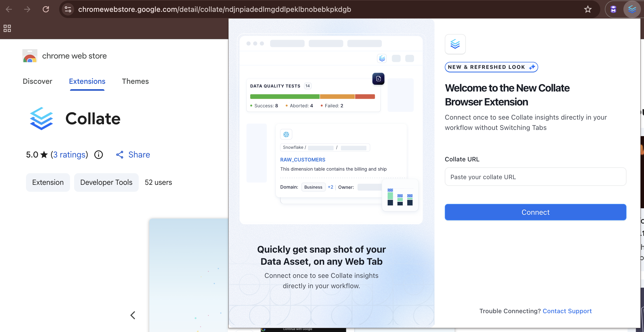This screenshot has height=332, width=644.
Task: Click the 'chrome web store' title text
Action: tap(74, 56)
